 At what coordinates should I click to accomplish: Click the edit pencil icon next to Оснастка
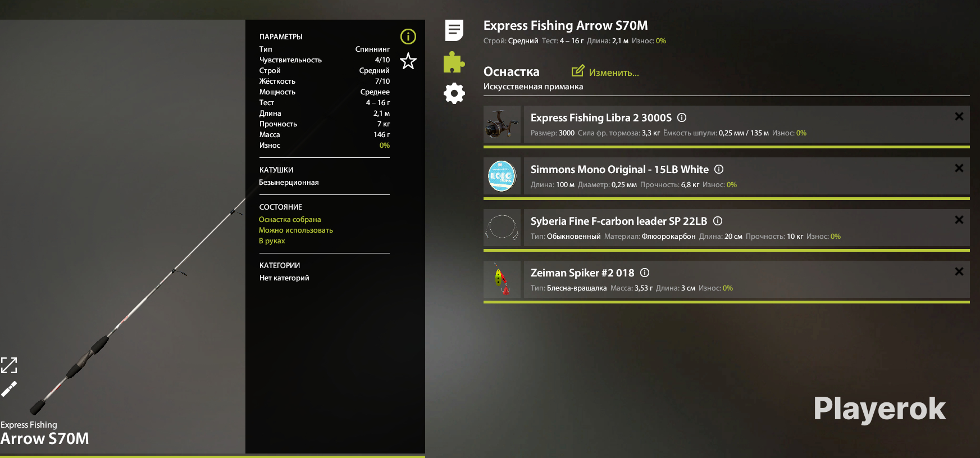pyautogui.click(x=578, y=71)
